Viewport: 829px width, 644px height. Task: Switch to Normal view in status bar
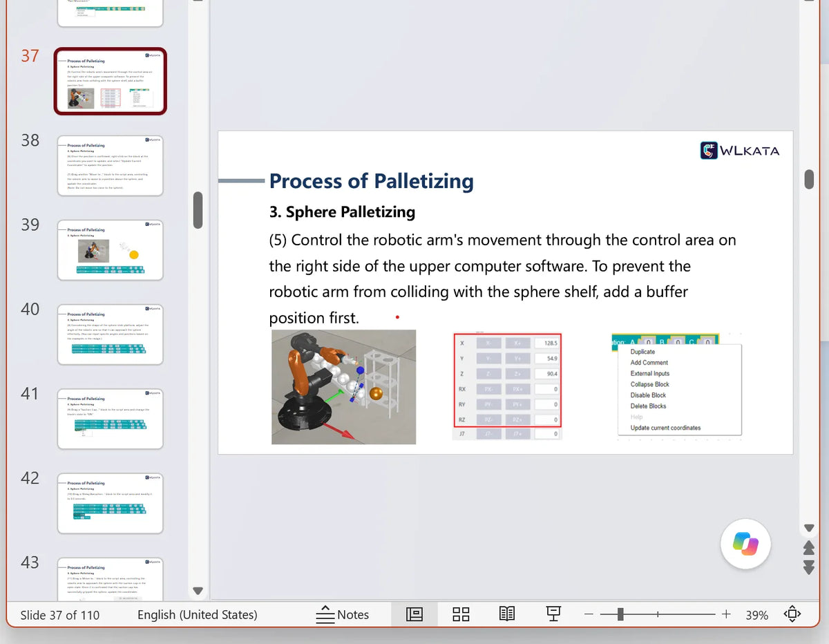click(x=414, y=614)
